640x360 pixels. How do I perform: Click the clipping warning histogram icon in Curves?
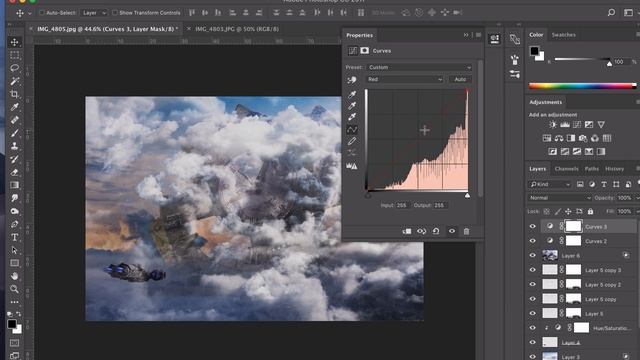click(352, 166)
